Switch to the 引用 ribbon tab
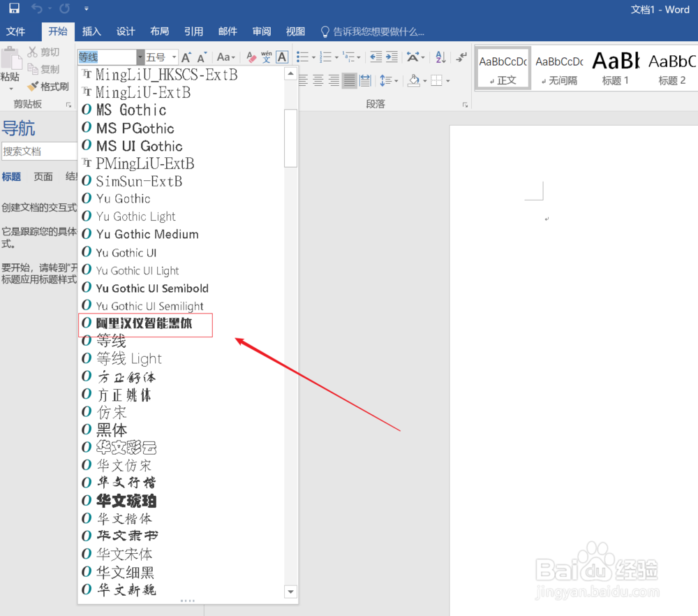The height and width of the screenshot is (616, 698). pos(193,31)
